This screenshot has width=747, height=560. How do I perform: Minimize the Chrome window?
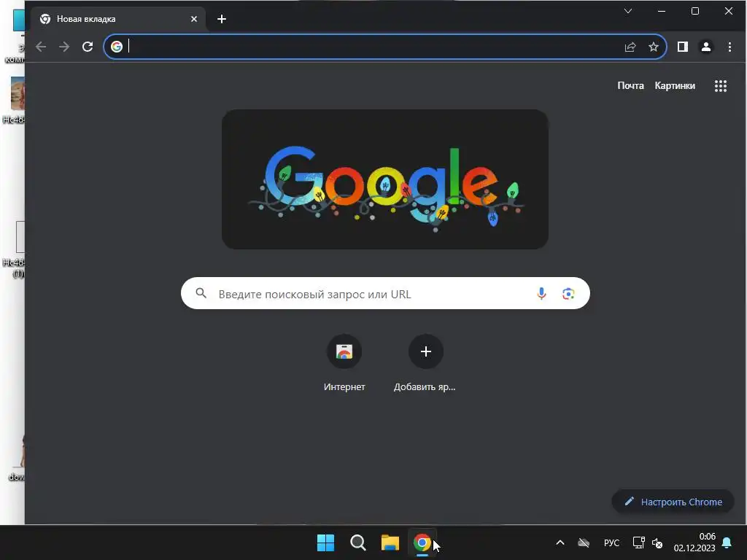(661, 11)
